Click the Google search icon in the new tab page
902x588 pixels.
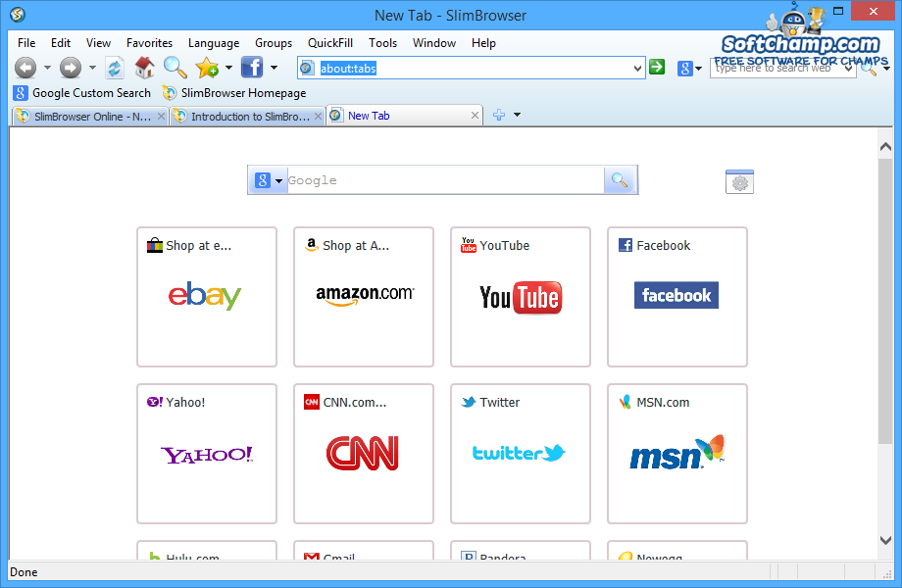coord(619,180)
